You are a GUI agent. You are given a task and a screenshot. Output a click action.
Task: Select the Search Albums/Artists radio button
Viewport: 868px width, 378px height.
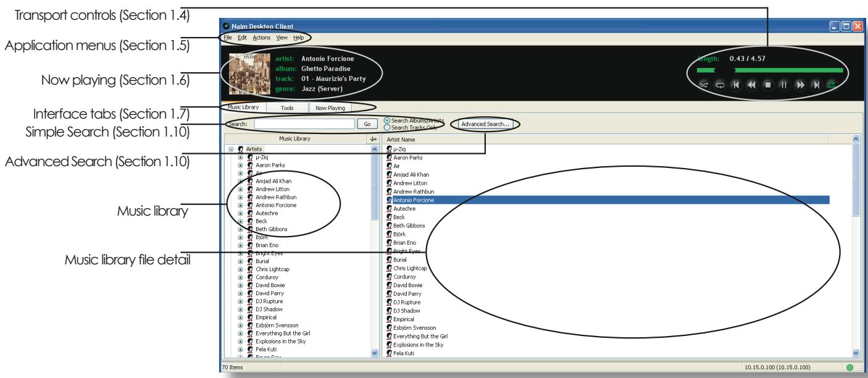tap(387, 120)
